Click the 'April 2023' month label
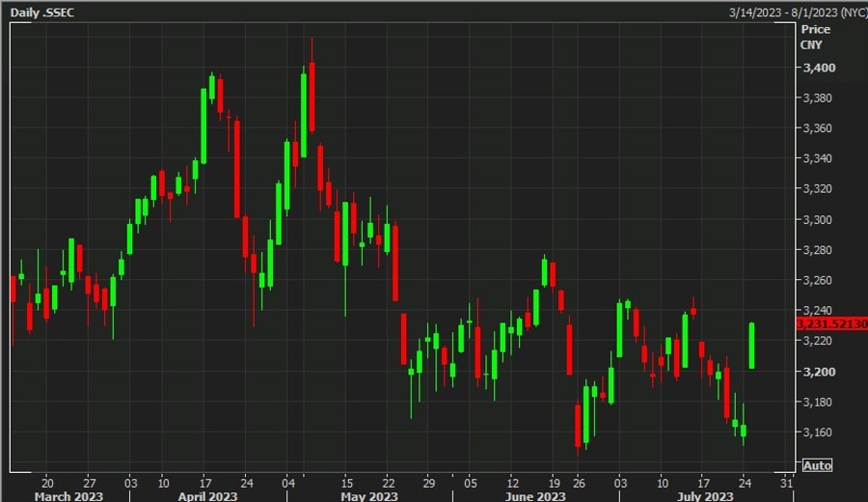Screen dimensions: 868x502 click(x=207, y=496)
